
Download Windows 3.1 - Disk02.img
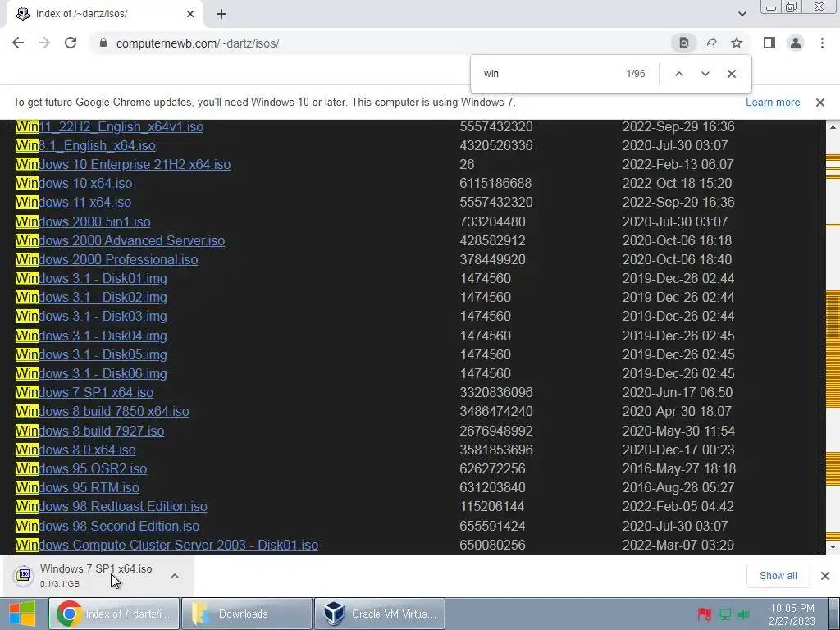(x=91, y=297)
